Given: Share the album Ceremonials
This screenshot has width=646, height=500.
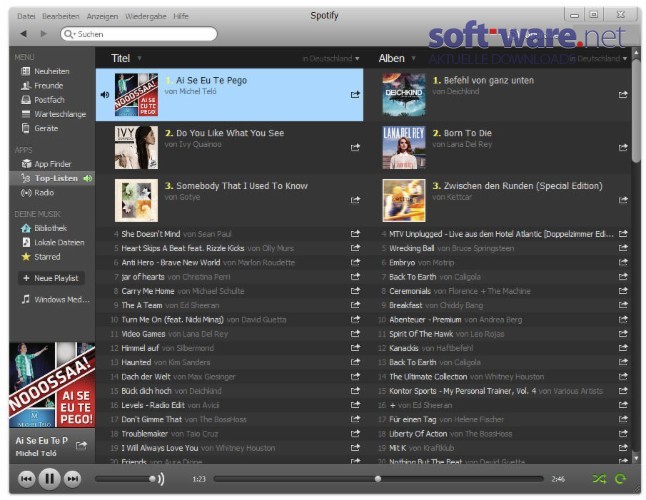Looking at the screenshot, I should pos(623,291).
